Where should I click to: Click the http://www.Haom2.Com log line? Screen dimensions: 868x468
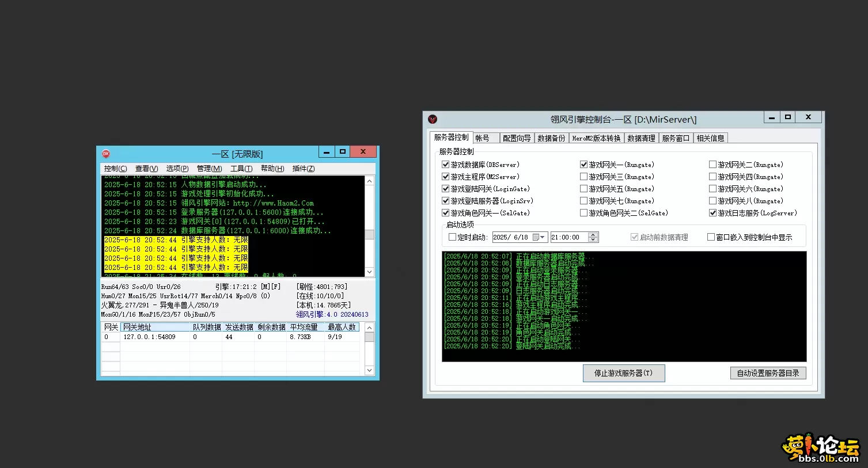pyautogui.click(x=209, y=203)
